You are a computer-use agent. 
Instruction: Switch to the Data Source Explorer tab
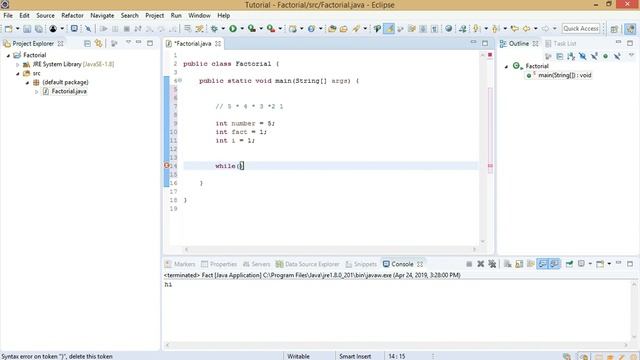[x=307, y=264]
